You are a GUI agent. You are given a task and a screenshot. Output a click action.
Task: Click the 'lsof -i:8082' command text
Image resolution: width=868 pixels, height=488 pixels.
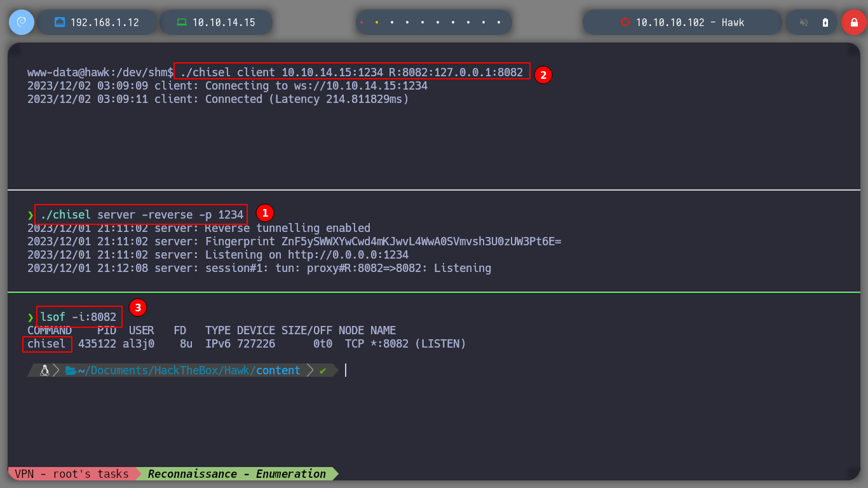pos(78,316)
